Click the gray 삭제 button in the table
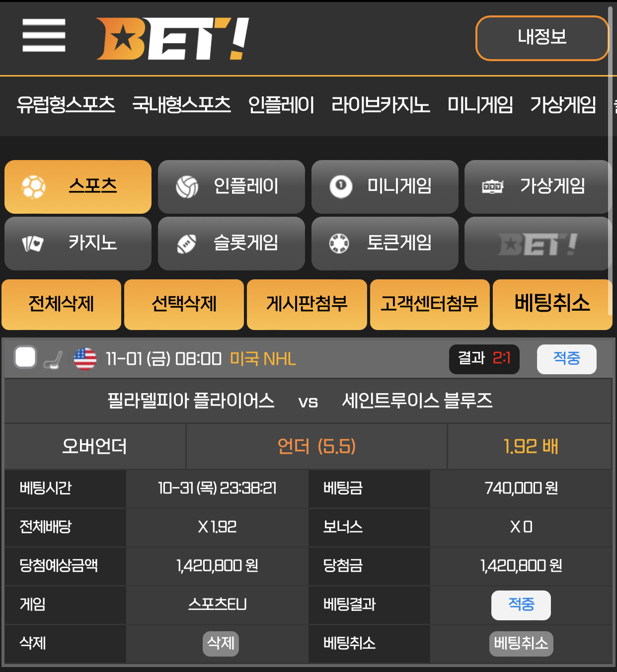Image resolution: width=617 pixels, height=672 pixels. (221, 644)
